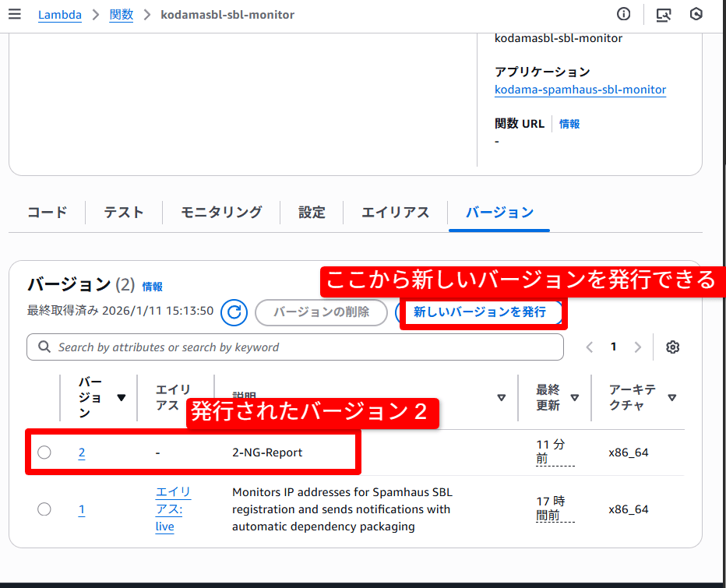Sort by バージョン column arrow
The width and height of the screenshot is (726, 588).
[x=121, y=397]
